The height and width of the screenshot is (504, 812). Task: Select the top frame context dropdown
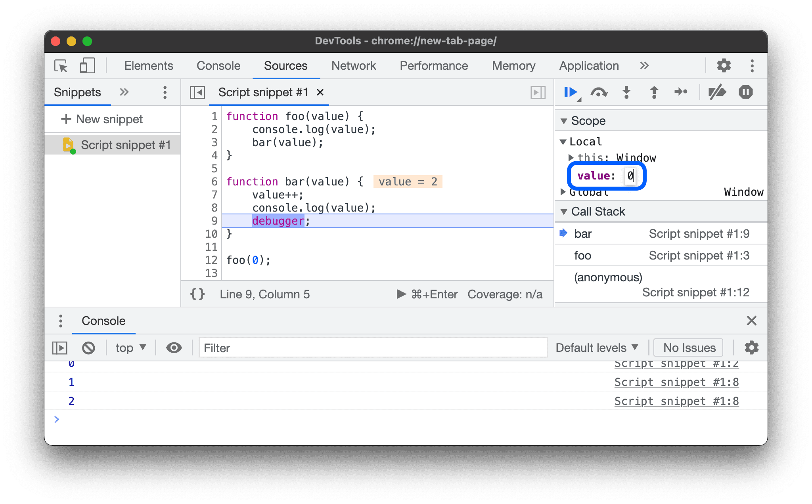tap(130, 347)
